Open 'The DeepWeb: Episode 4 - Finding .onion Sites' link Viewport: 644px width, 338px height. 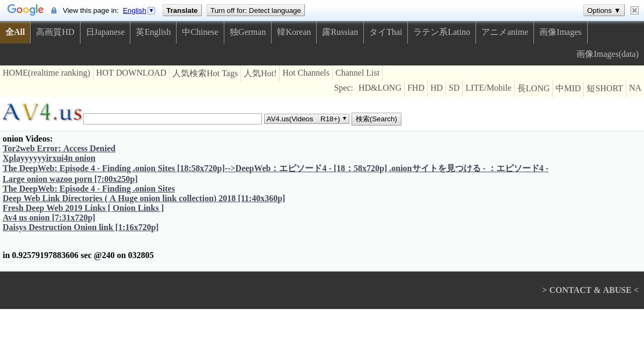click(x=89, y=189)
